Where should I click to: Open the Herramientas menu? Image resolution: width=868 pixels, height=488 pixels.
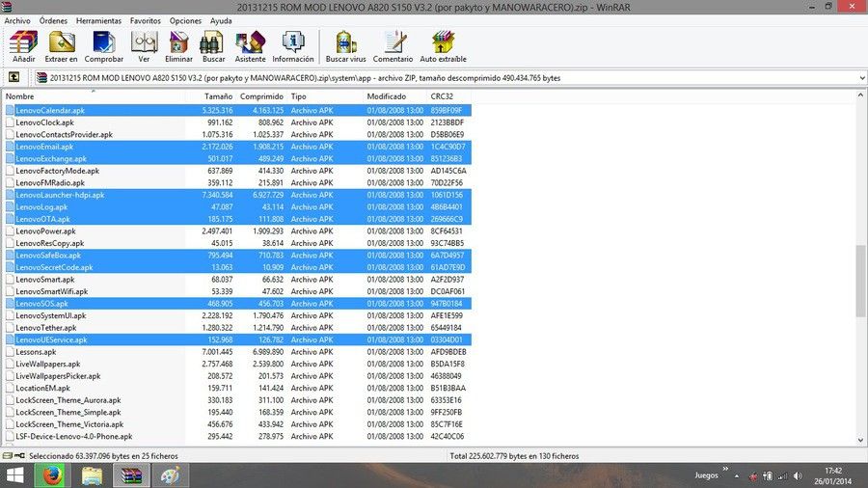coord(98,20)
